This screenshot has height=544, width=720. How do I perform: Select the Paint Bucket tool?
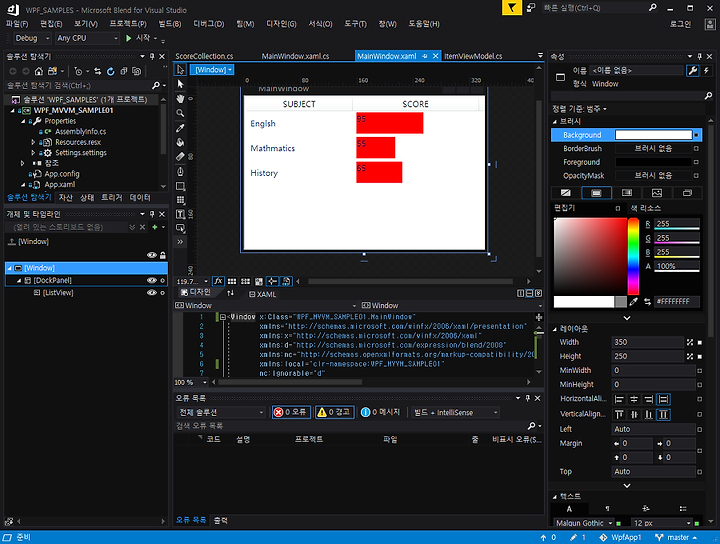(x=180, y=142)
